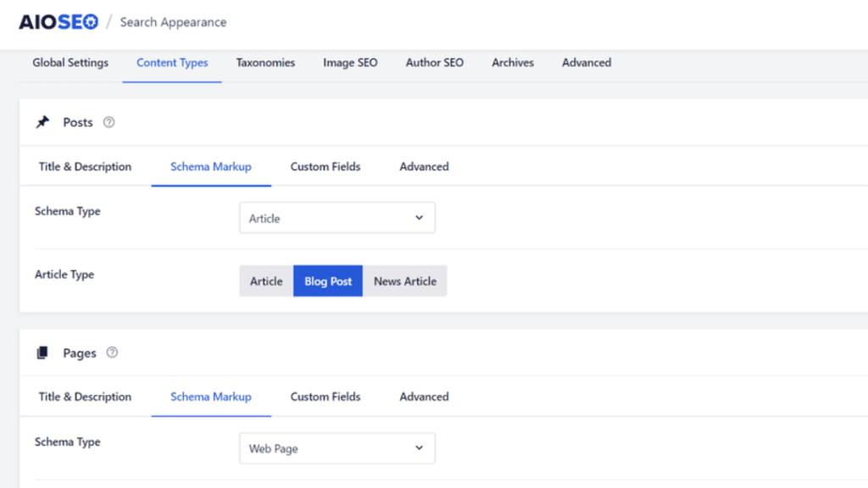868x488 pixels.
Task: Open Title & Description tab under Pages
Action: [86, 396]
